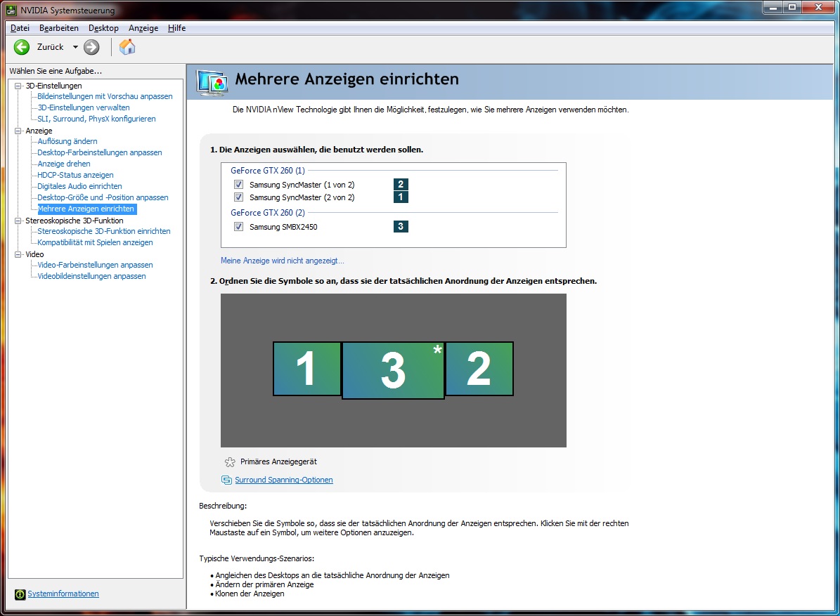Click the grey forward arrow icon
This screenshot has height=616, width=840.
(x=91, y=47)
